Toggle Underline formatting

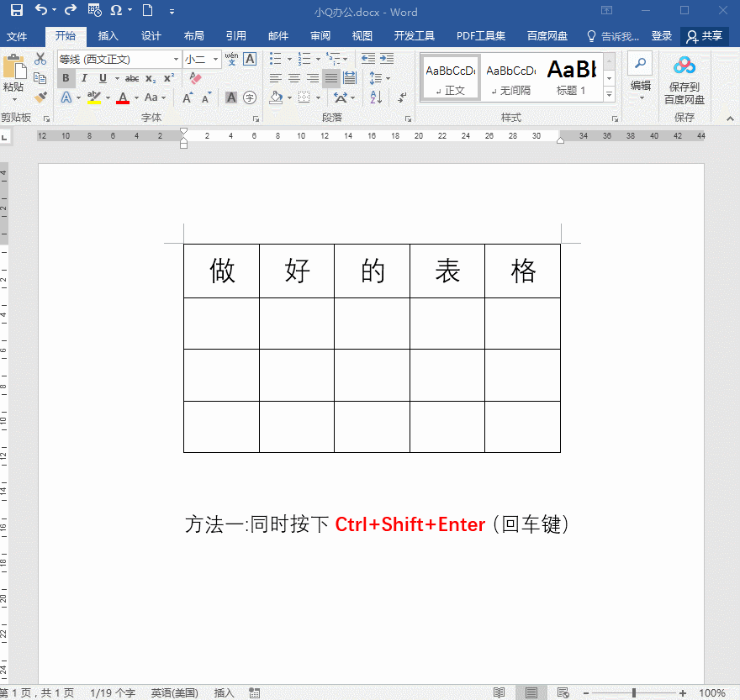coord(103,78)
